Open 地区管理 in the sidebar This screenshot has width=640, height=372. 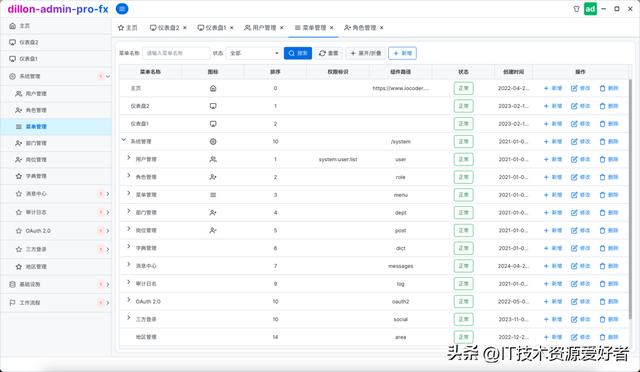click(x=56, y=267)
